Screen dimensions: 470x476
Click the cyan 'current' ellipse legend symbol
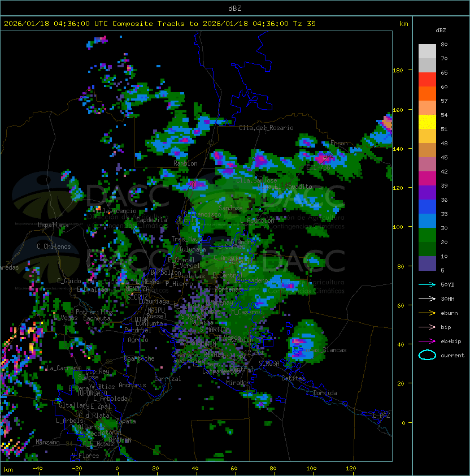[x=427, y=355]
